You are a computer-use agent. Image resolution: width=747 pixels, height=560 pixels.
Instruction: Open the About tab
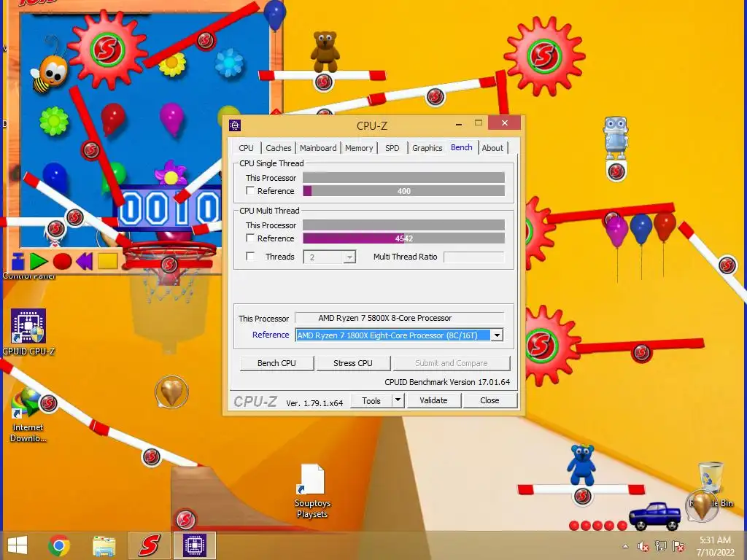point(492,148)
